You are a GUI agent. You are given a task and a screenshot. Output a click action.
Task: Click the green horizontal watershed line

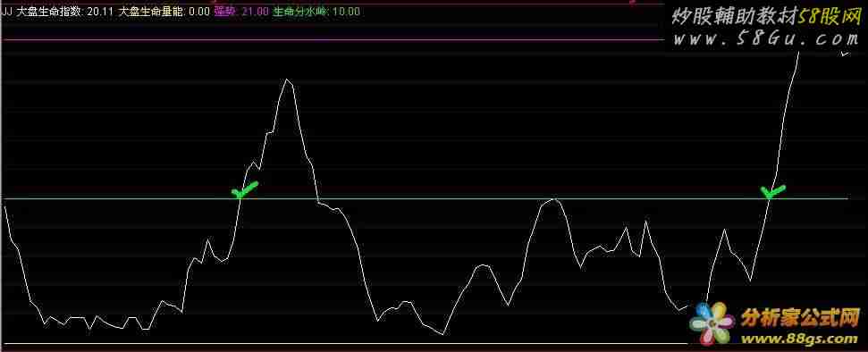tap(426, 198)
